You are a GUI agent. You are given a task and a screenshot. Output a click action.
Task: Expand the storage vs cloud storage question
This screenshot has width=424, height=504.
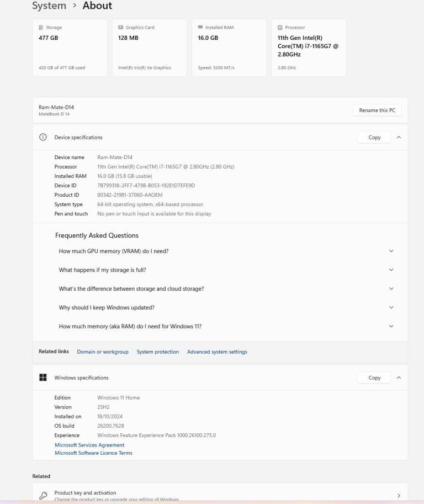pyautogui.click(x=391, y=288)
